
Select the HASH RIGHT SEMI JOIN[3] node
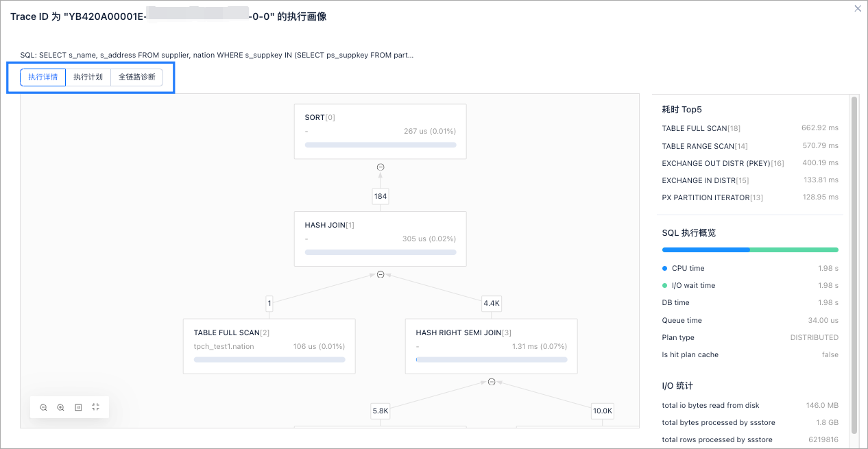pos(492,346)
